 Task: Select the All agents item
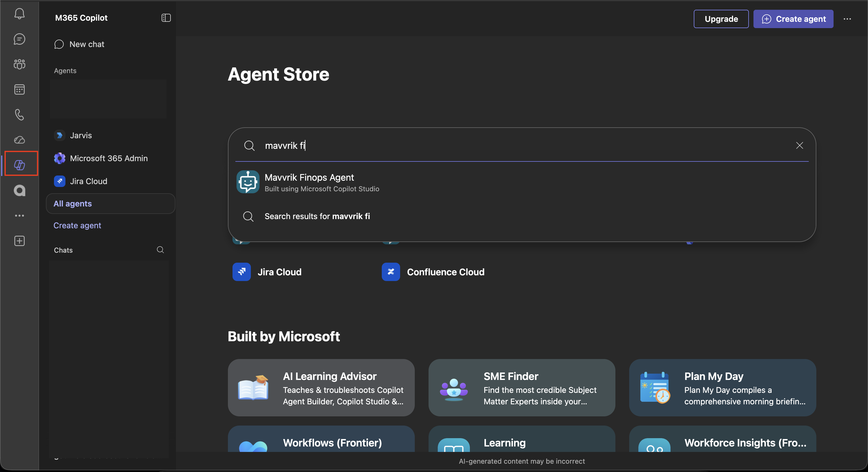111,204
